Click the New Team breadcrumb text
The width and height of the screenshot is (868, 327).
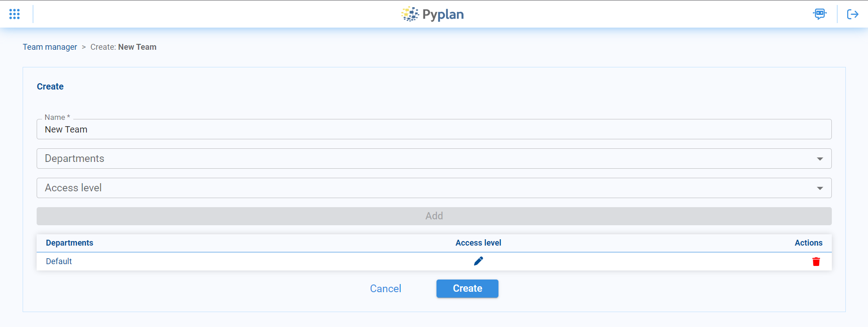[x=137, y=47]
